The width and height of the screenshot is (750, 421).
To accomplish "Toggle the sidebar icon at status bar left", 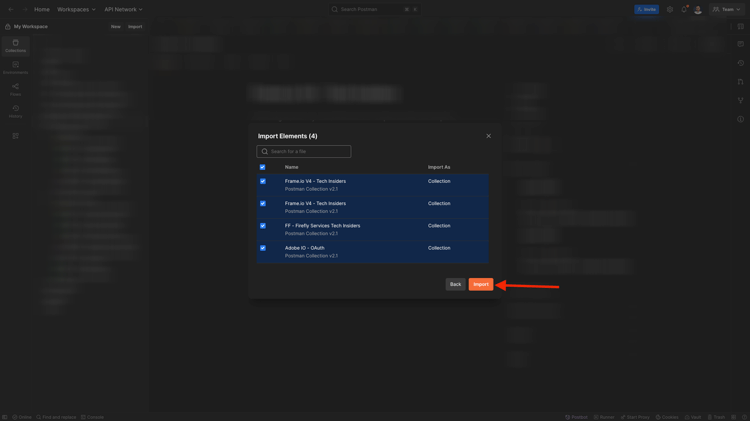I will click(5, 417).
